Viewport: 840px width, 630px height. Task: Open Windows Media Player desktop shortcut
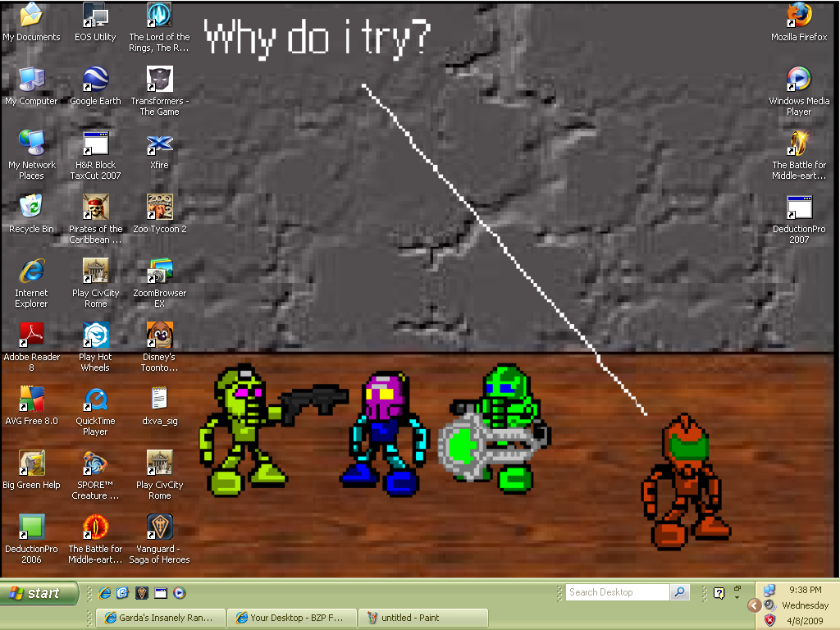799,80
